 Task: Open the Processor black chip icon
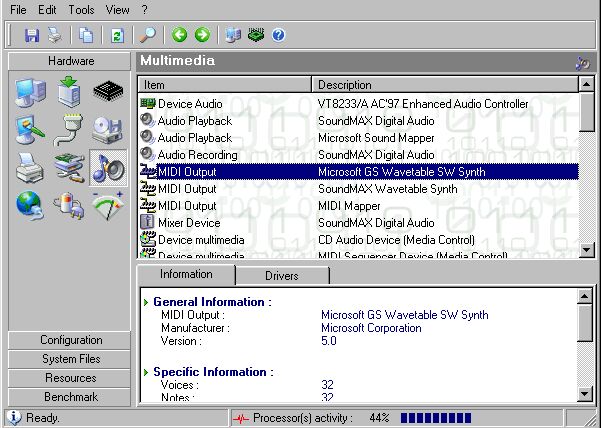108,91
